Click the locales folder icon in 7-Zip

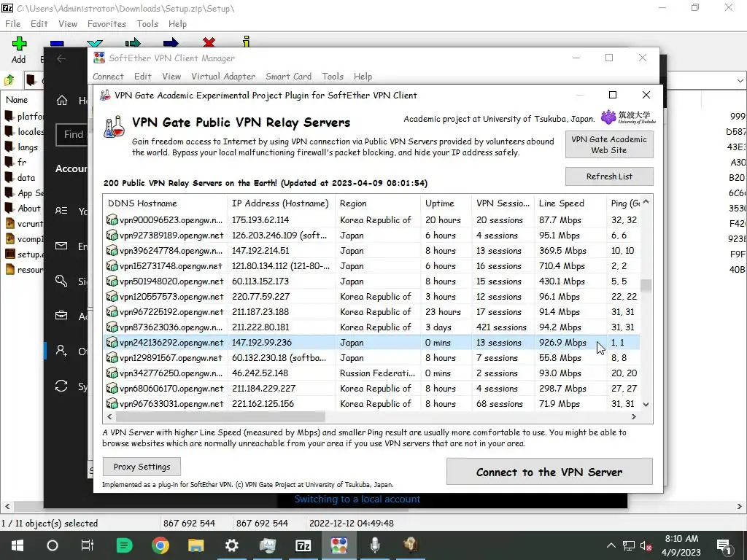pos(9,131)
